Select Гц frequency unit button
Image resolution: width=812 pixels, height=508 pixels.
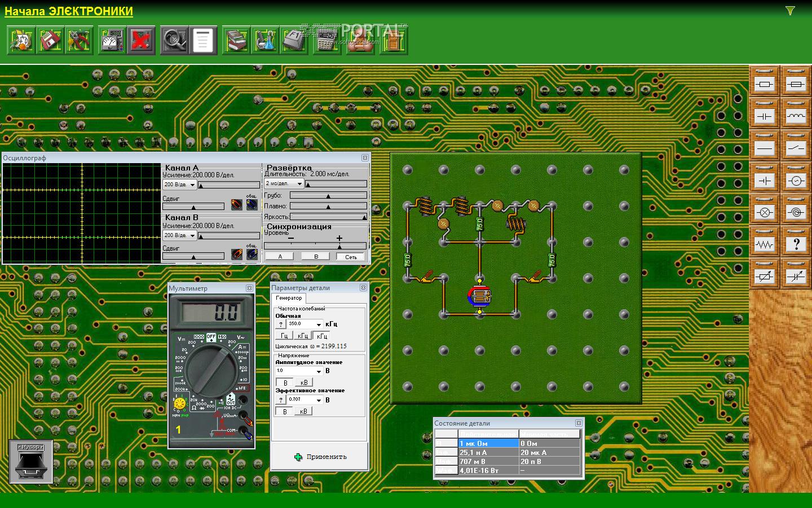point(285,336)
